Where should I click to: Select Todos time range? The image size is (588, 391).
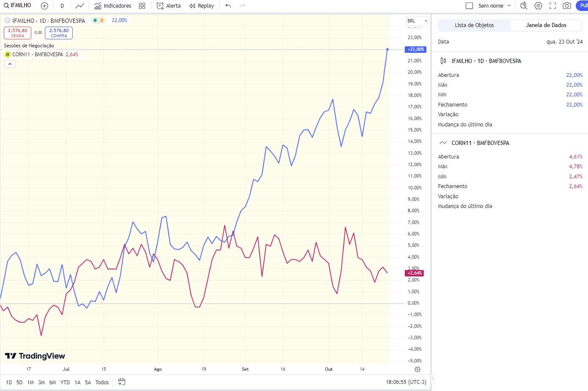click(102, 383)
